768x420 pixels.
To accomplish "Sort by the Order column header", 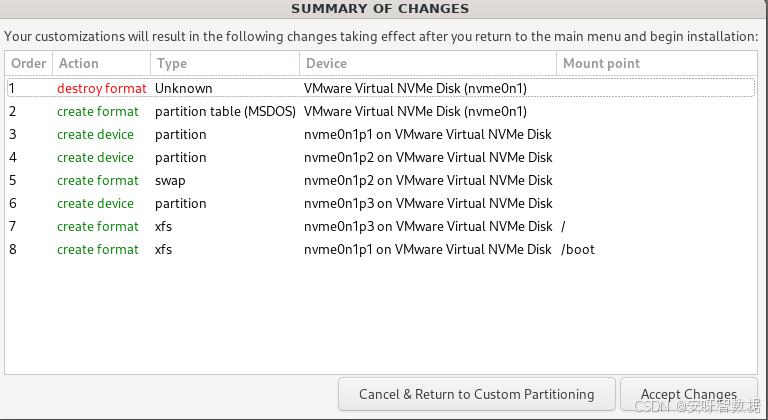I will tap(28, 63).
